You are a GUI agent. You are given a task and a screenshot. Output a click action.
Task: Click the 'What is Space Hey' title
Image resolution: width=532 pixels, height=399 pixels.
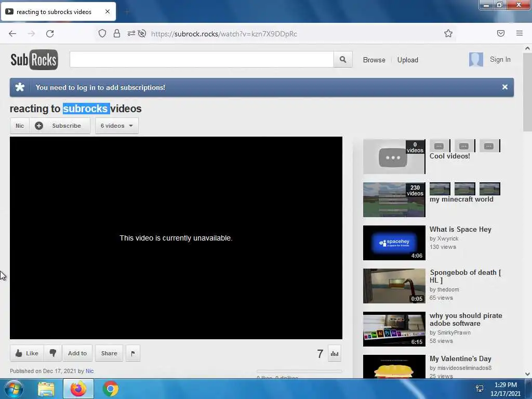click(x=460, y=229)
